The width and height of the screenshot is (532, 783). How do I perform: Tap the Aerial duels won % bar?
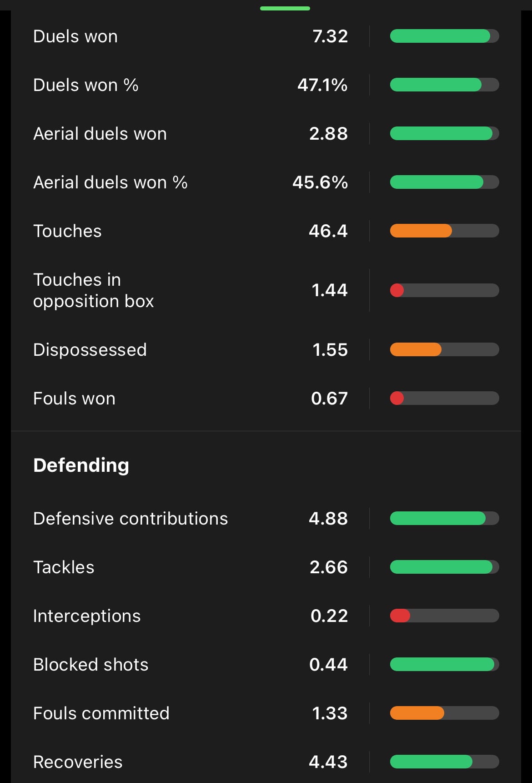pyautogui.click(x=444, y=182)
